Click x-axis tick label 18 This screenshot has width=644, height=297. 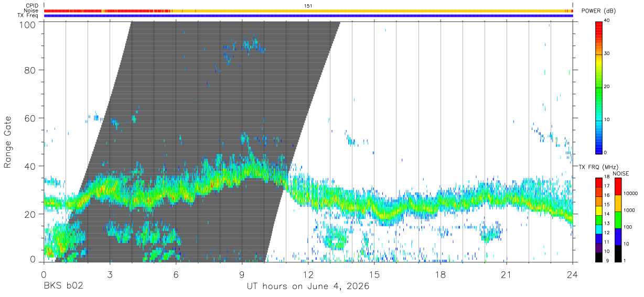441,274
